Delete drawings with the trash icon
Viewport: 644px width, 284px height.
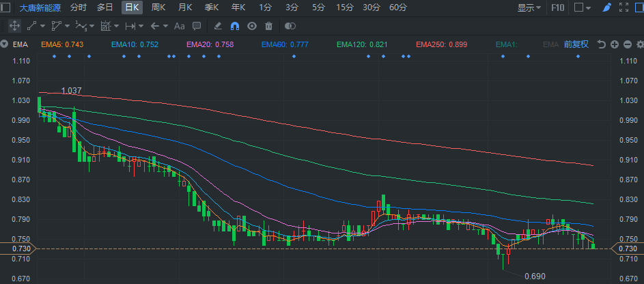pyautogui.click(x=268, y=26)
